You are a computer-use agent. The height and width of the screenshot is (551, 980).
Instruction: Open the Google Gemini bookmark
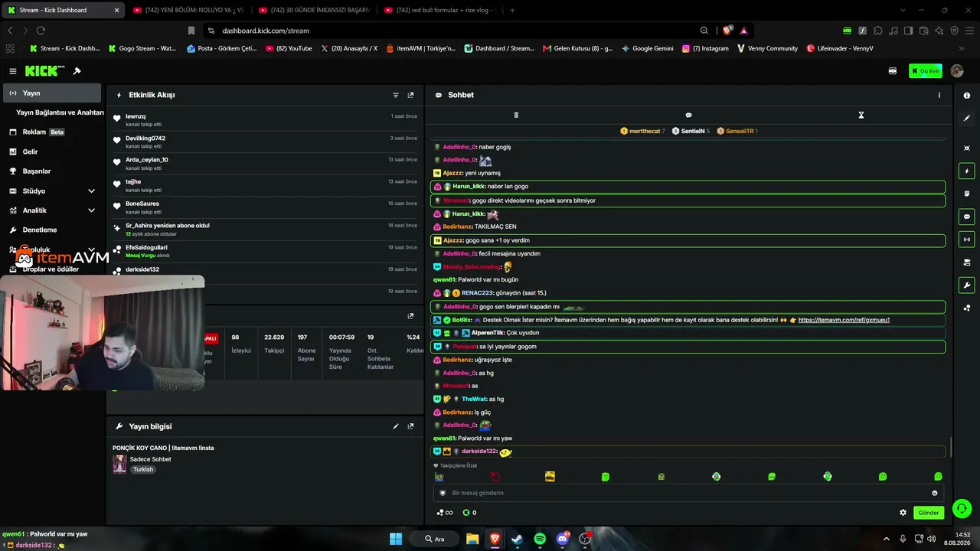tap(648, 48)
